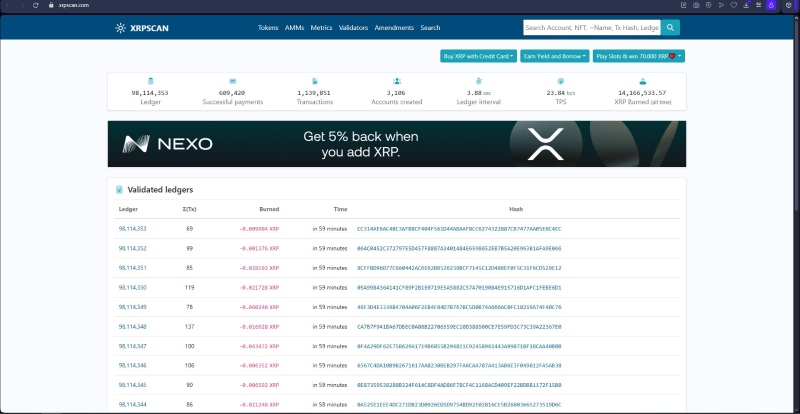This screenshot has height=414, width=800.
Task: Open ledger 98,114,352 link
Action: [133, 248]
